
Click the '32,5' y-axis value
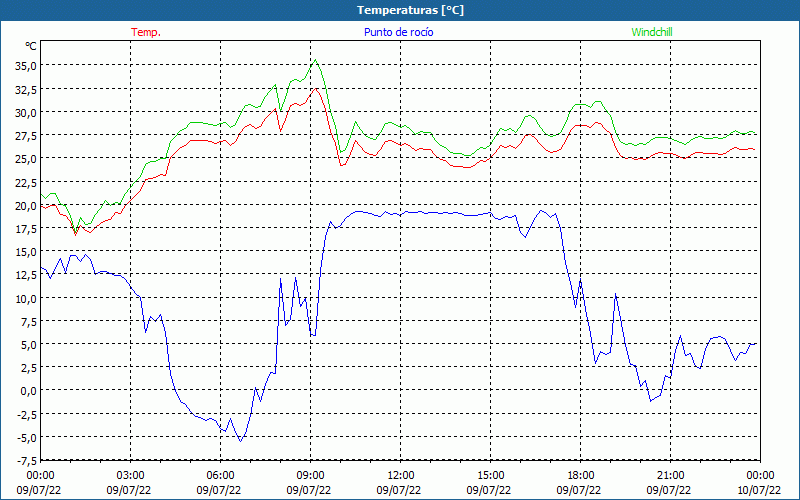point(26,89)
